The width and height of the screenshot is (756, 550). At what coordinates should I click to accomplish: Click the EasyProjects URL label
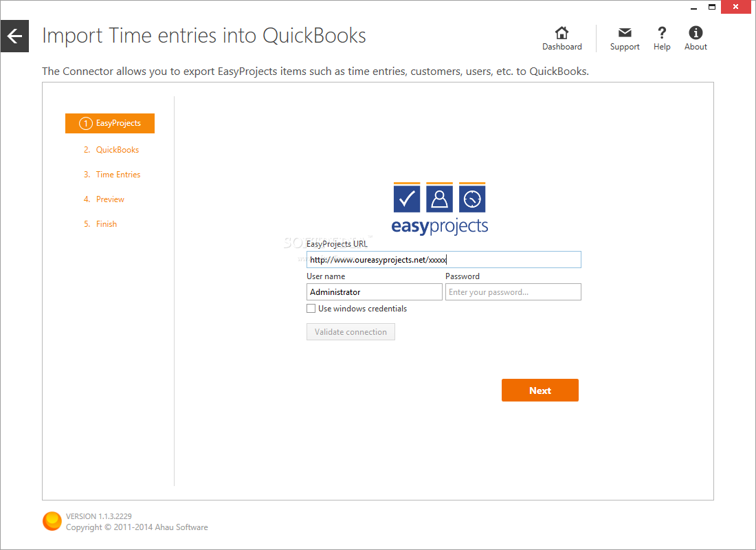(337, 244)
